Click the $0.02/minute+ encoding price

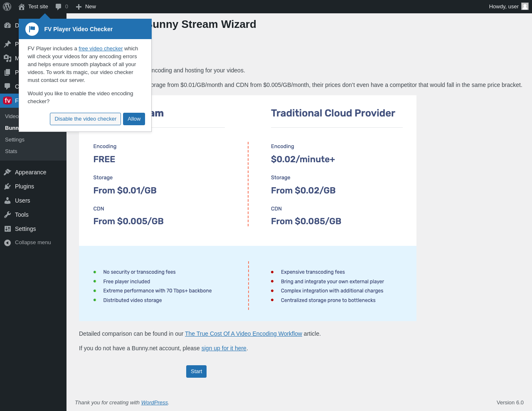[x=303, y=159]
